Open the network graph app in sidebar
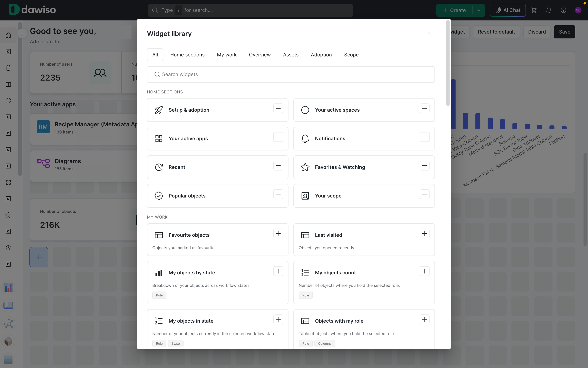588x368 pixels. click(x=9, y=323)
